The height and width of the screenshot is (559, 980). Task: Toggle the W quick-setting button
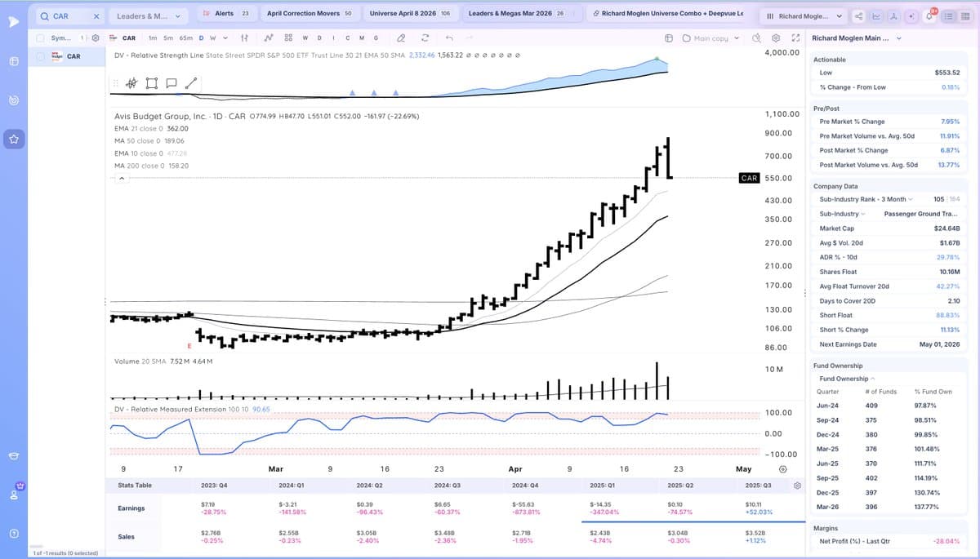pos(305,38)
